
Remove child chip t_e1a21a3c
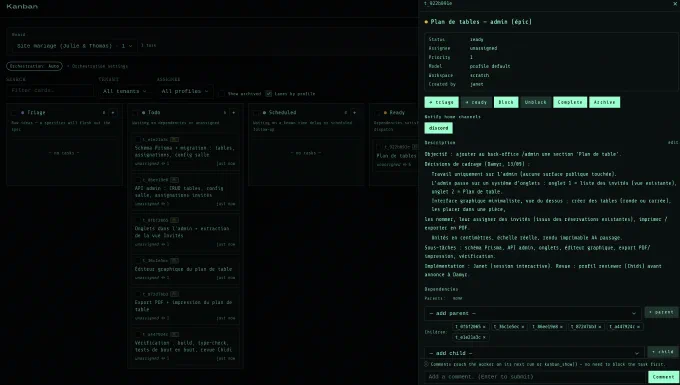click(x=484, y=337)
